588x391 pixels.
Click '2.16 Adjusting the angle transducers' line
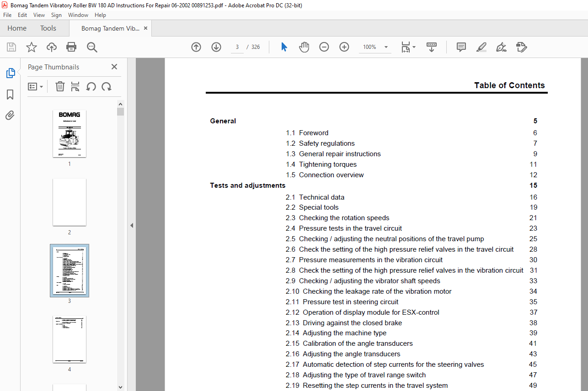click(343, 354)
